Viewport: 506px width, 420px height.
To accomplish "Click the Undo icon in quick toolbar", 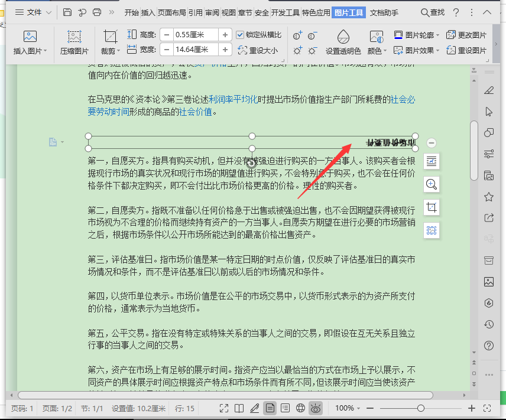I will pos(82,12).
